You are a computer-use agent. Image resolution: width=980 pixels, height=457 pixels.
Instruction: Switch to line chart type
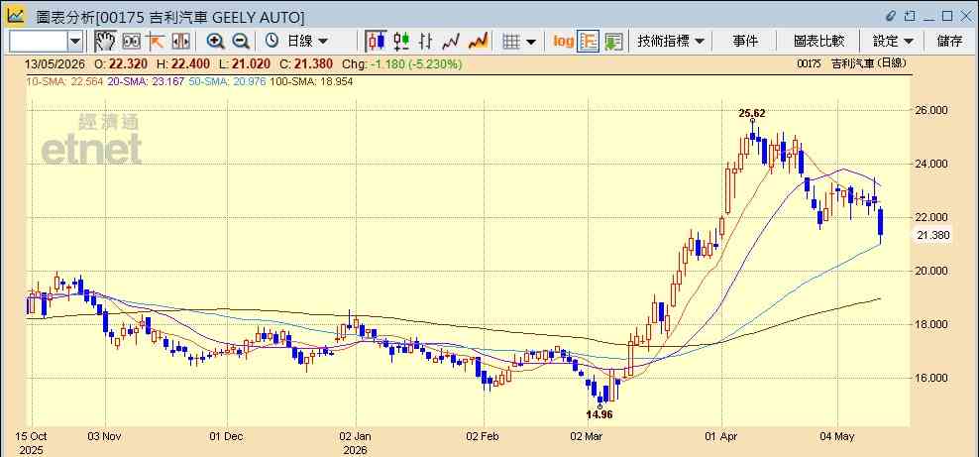coord(451,42)
